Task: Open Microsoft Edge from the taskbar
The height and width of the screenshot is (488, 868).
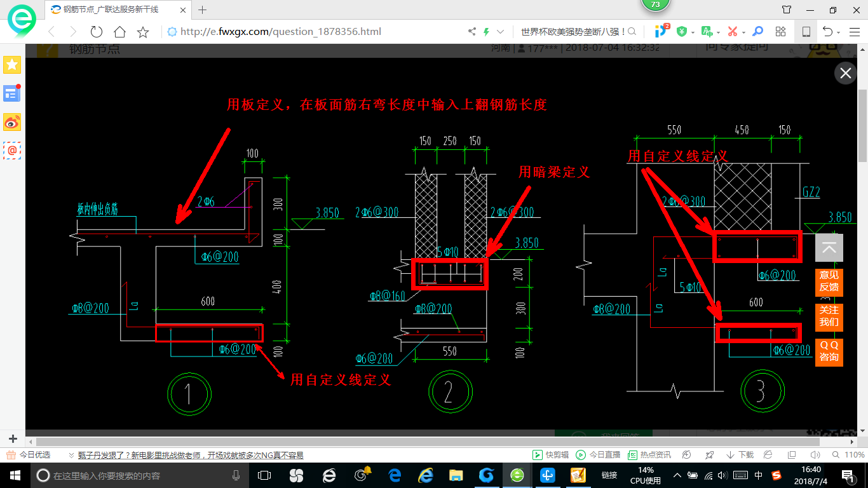Action: [395, 475]
